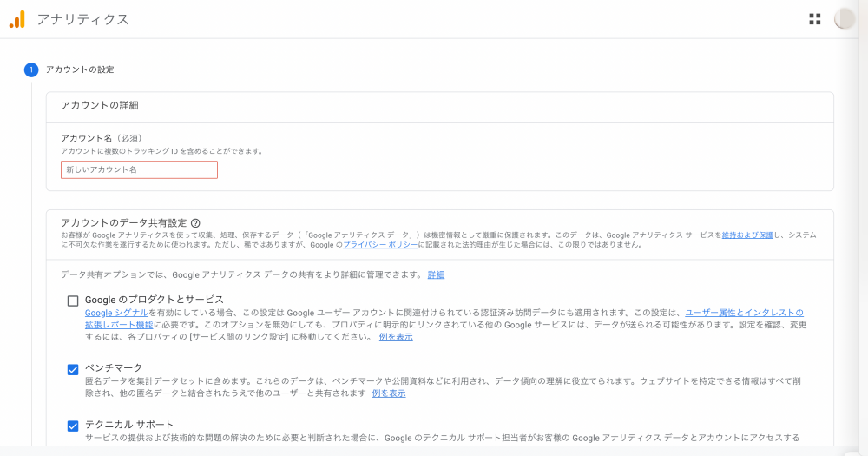Viewport: 868px width, 456px height.
Task: Focus the 新しいアカウント名 input field
Action: (x=139, y=170)
